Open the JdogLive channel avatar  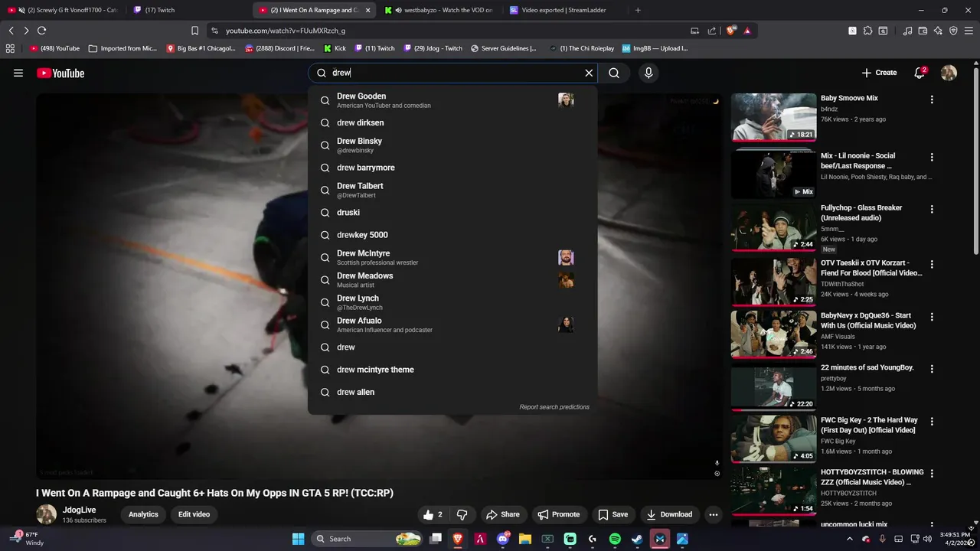coord(47,514)
